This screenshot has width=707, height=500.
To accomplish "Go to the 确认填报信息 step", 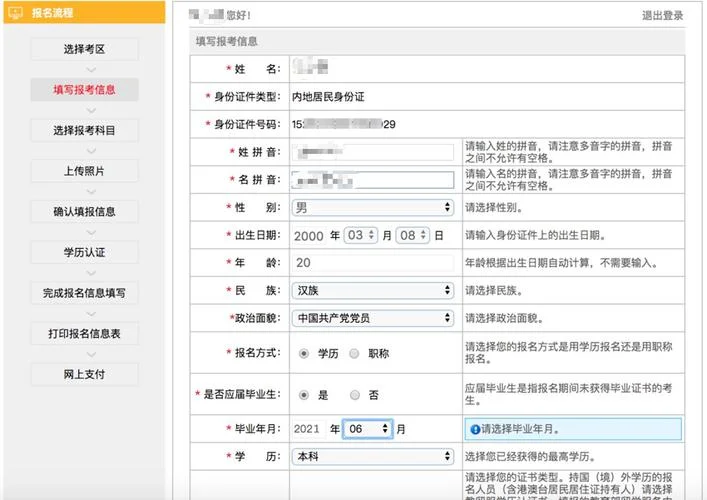I will point(84,211).
